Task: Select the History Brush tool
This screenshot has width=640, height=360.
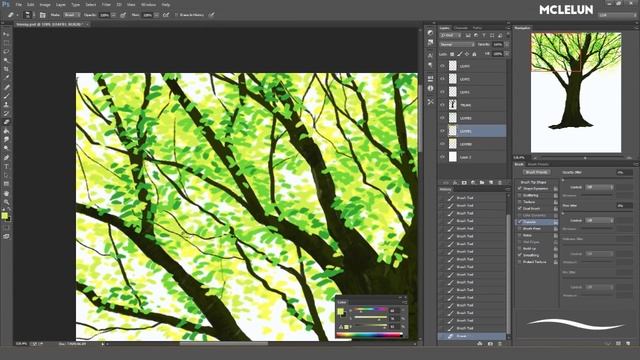Action: tap(6, 113)
